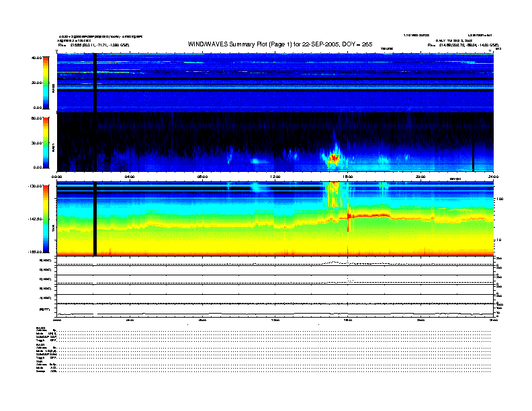Click the -155.00 tick on TNR color bar
532x411 pixels.
point(35,252)
